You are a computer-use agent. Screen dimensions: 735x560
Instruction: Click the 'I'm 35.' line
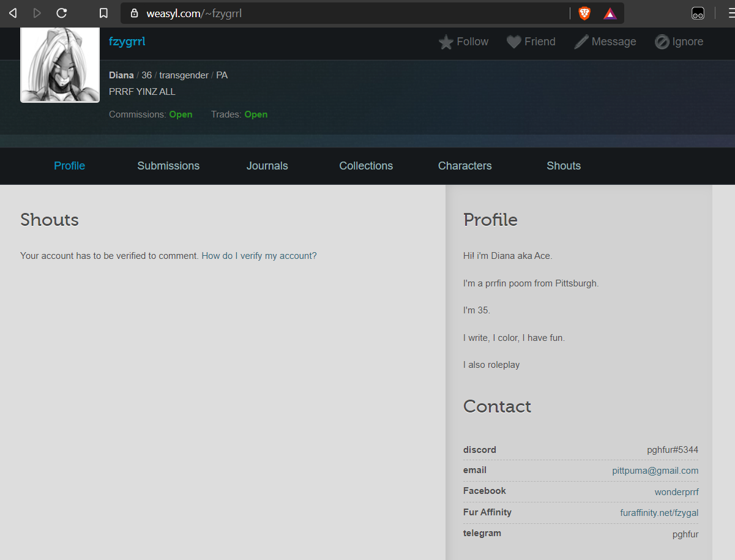477,310
